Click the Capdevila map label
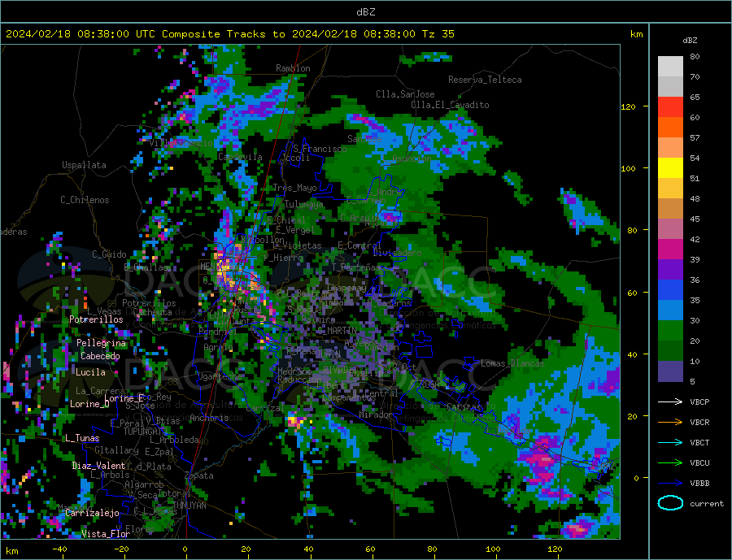This screenshot has height=560, width=732. click(240, 157)
